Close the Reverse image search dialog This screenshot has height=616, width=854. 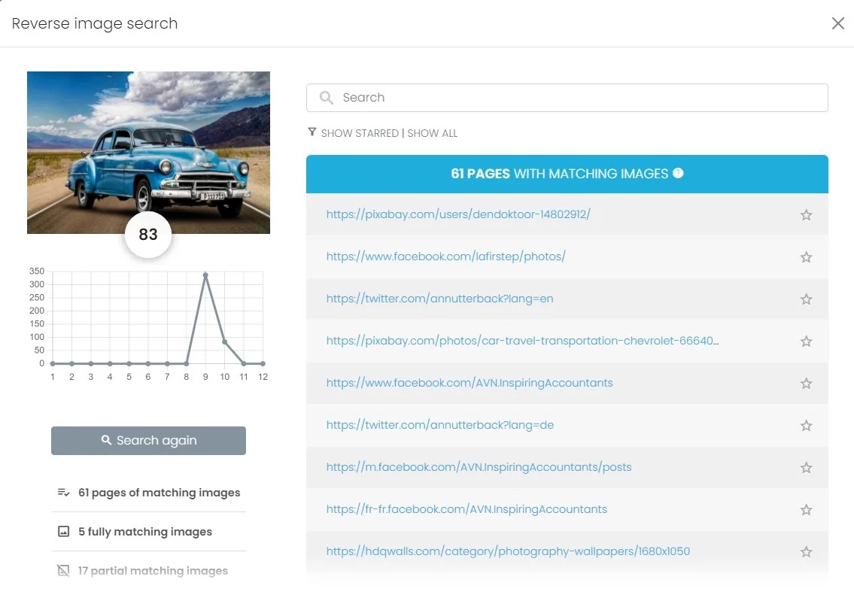tap(837, 23)
